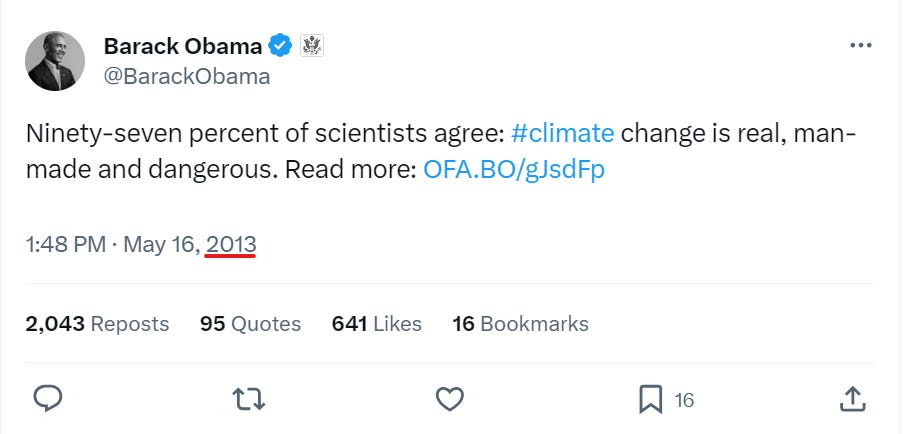The height and width of the screenshot is (434, 904).
Task: Follow the OFA.BO/gJsdFp link
Action: coord(514,169)
